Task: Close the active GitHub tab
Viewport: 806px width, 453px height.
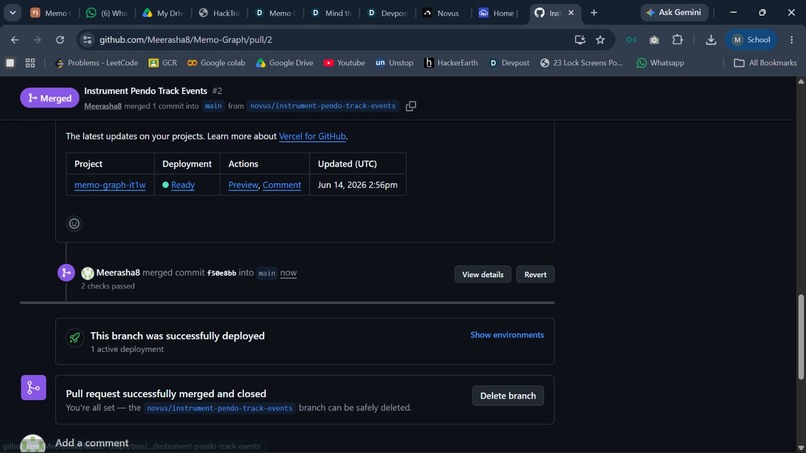Action: [571, 13]
